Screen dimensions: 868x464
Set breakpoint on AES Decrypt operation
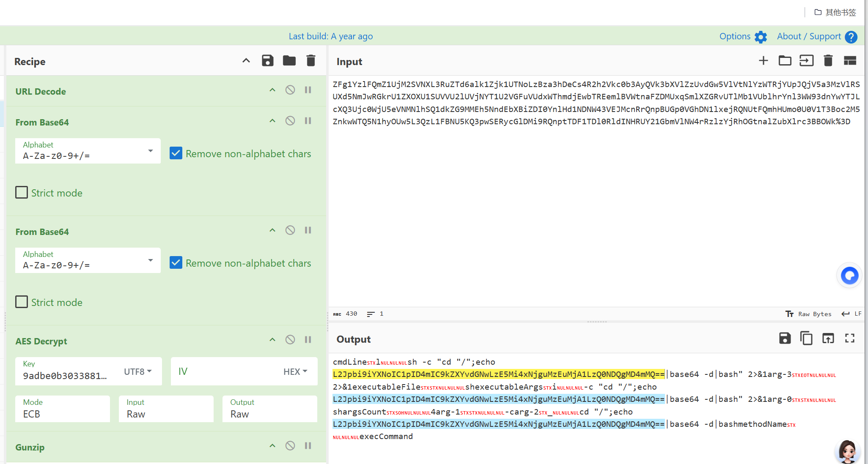click(x=308, y=340)
